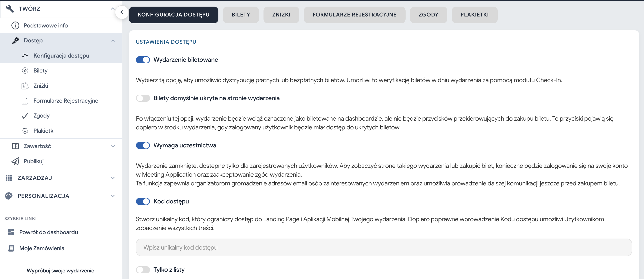Switch to the FORMULARZE REJESTRACYJNE tab
Viewport: 644px width, 279px height.
(x=354, y=15)
